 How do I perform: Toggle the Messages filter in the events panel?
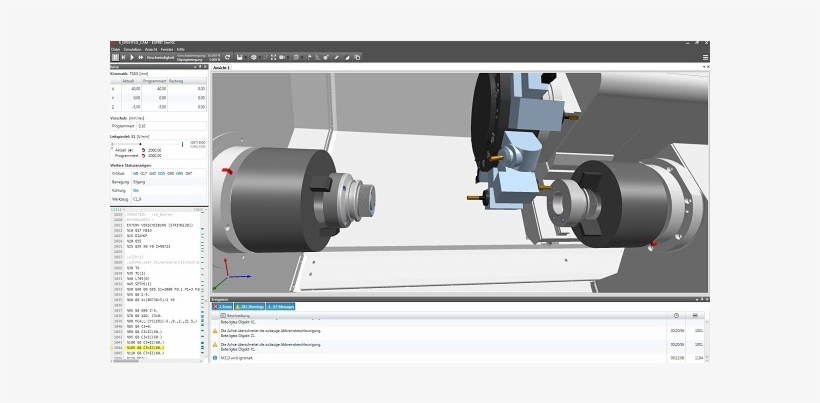[x=281, y=306]
